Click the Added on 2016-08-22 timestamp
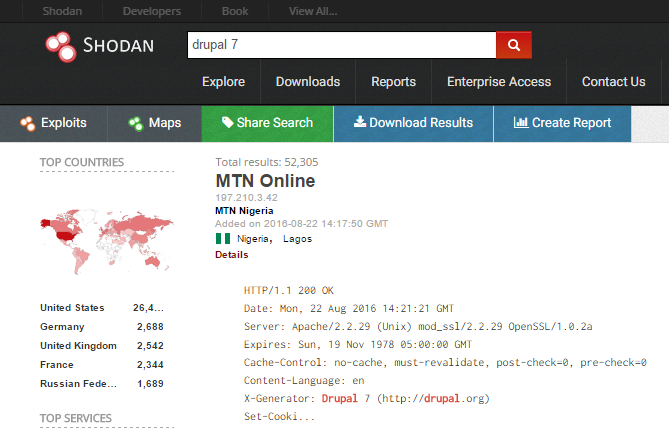Screen dimensions: 669x431 pos(302,224)
